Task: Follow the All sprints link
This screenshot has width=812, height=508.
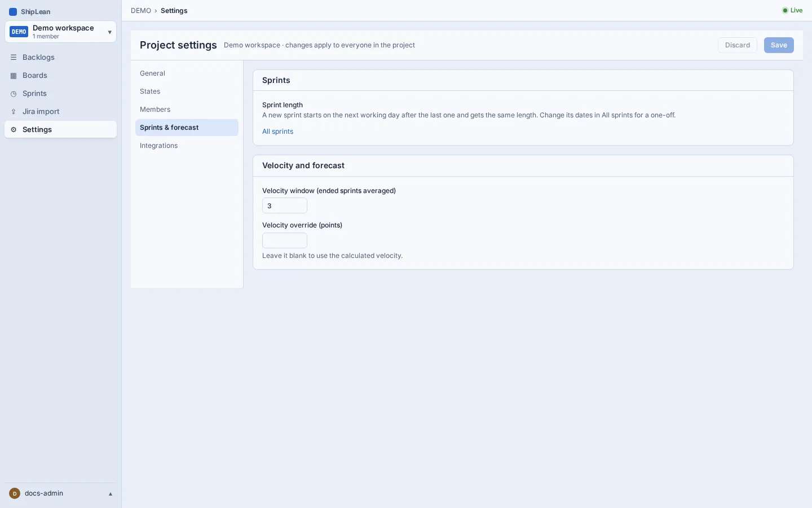Action: (x=277, y=132)
